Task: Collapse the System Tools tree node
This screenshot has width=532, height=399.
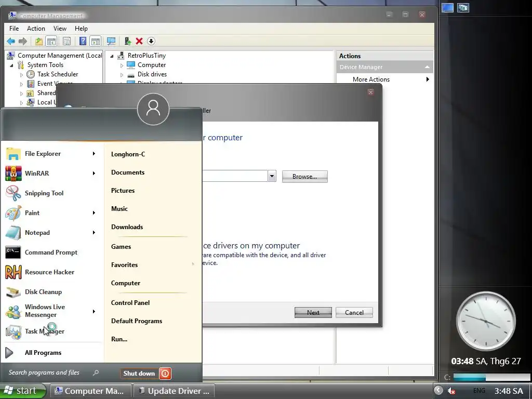Action: click(x=12, y=65)
